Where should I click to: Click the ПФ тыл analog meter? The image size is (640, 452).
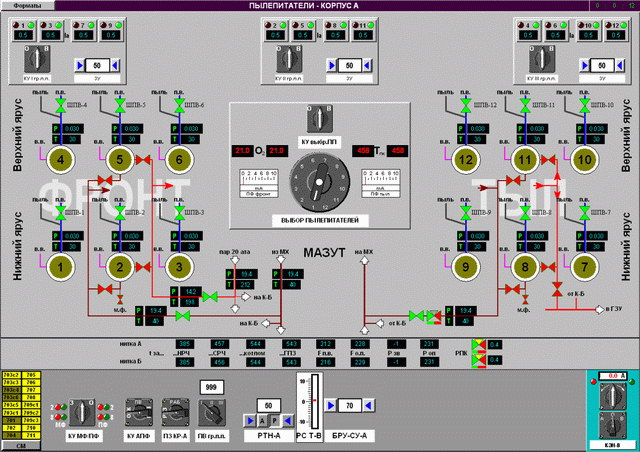(x=380, y=183)
